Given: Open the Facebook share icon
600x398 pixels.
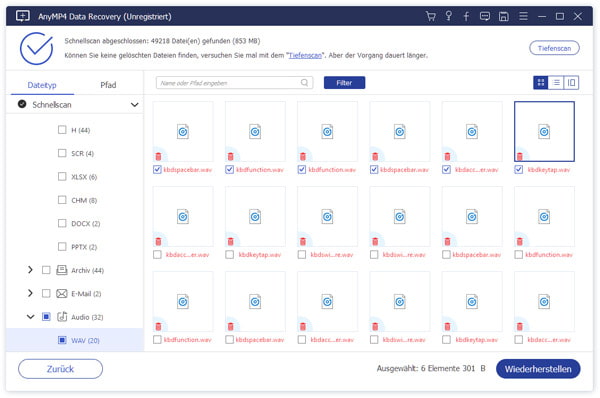Looking at the screenshot, I should click(x=466, y=16).
